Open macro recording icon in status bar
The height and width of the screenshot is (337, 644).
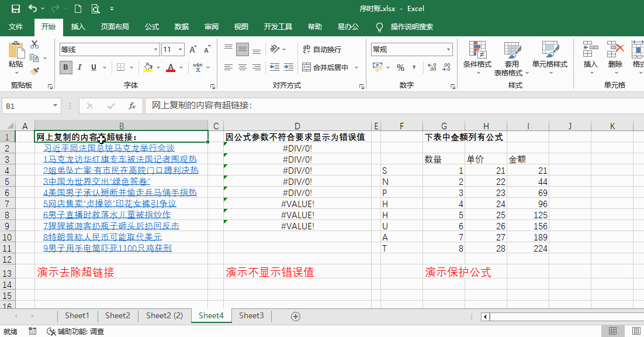33,331
